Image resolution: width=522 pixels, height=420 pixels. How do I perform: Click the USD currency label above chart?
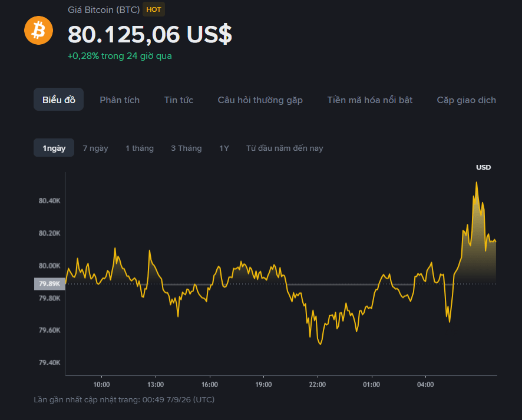coord(483,167)
